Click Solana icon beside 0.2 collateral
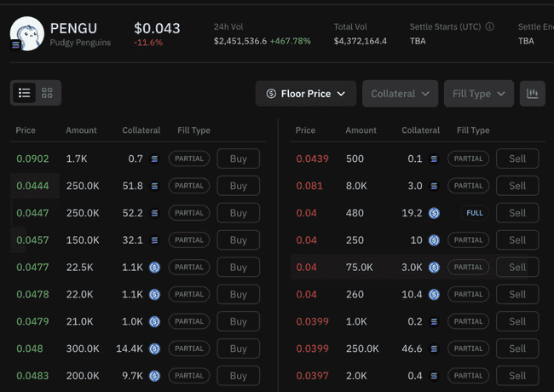 pyautogui.click(x=434, y=322)
